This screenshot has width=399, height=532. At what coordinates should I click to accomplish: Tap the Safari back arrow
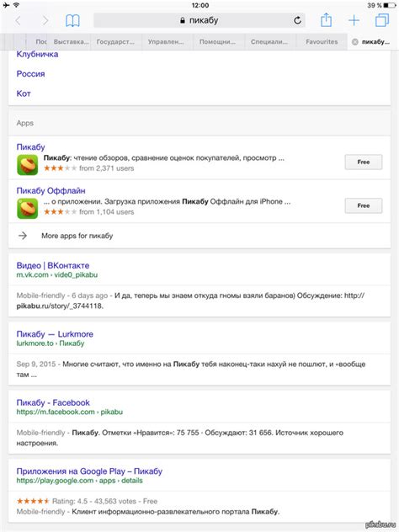coord(18,21)
